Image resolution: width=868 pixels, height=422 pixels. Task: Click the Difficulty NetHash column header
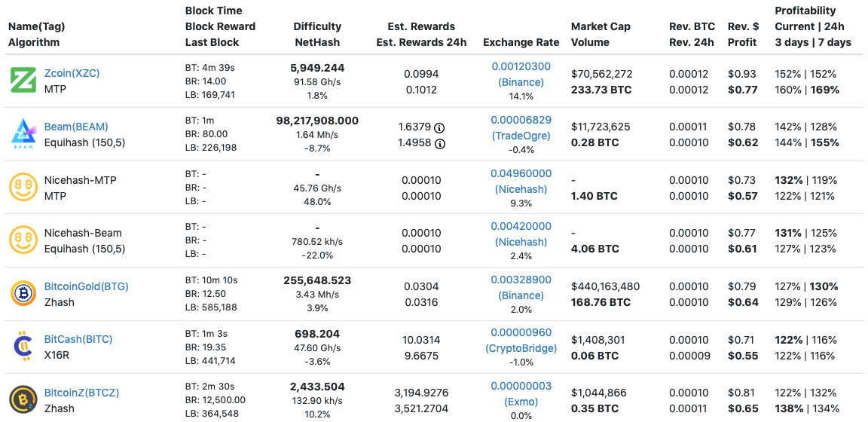[x=316, y=35]
